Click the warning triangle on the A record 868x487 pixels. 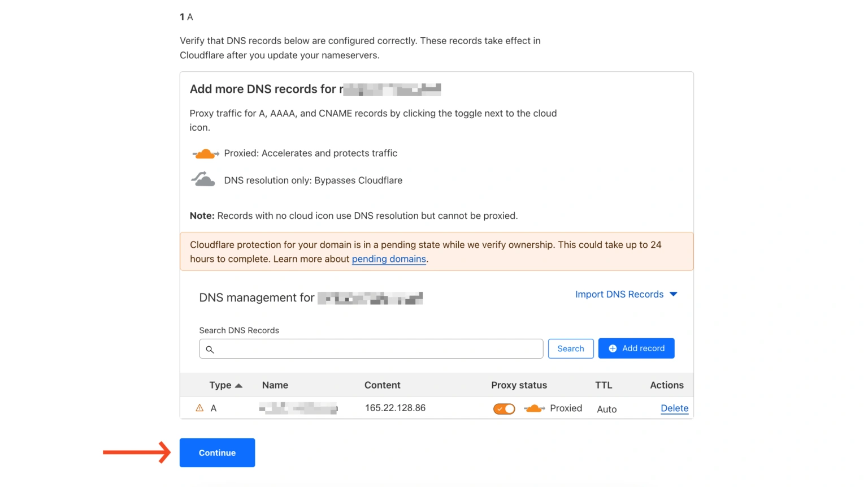click(x=199, y=408)
